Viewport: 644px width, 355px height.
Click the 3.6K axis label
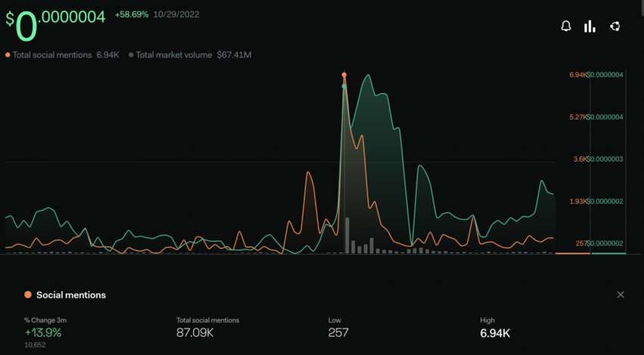point(580,159)
